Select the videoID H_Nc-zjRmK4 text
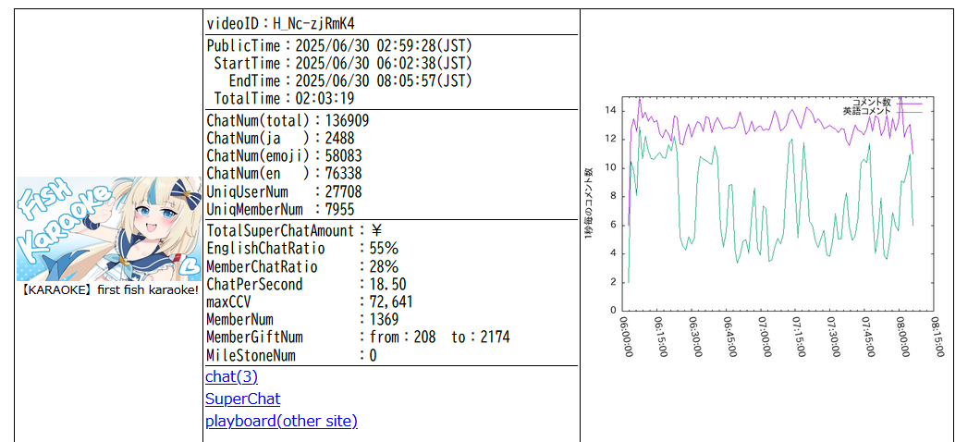The height and width of the screenshot is (442, 980). pyautogui.click(x=281, y=24)
